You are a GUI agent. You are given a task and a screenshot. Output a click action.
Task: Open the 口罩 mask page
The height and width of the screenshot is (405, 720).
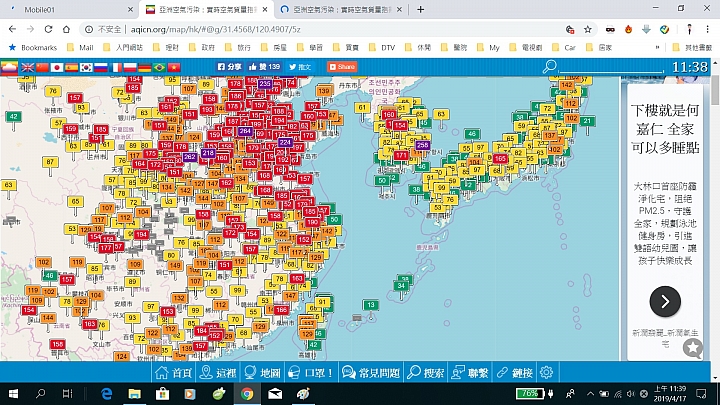312,372
